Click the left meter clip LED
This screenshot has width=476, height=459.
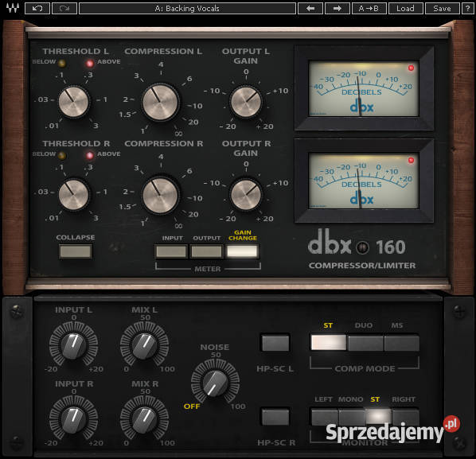pyautogui.click(x=411, y=68)
